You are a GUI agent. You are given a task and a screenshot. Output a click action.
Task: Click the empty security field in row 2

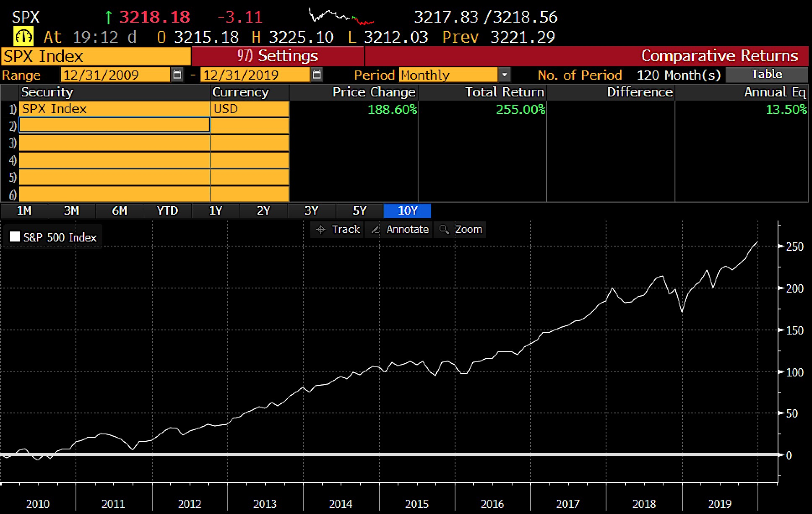[114, 125]
